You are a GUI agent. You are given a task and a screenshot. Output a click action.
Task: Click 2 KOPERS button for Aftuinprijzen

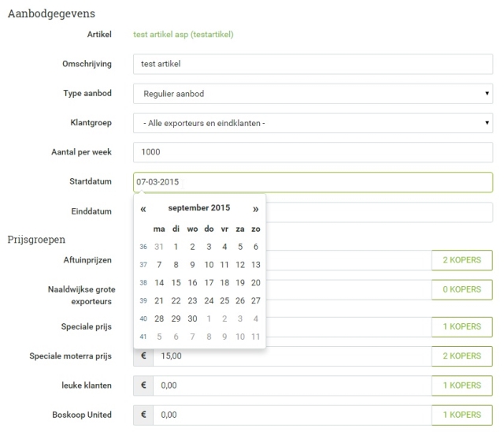pyautogui.click(x=461, y=261)
